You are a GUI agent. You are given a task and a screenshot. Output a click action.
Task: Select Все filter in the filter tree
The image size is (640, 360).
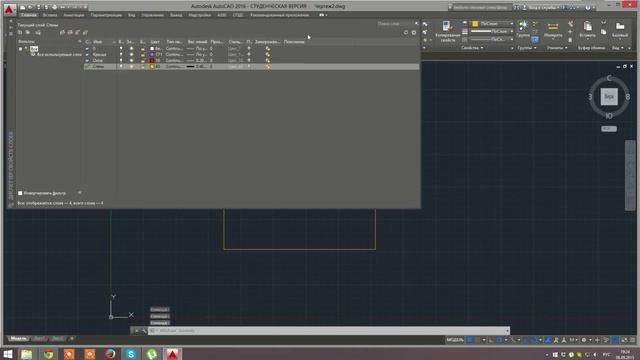click(x=34, y=49)
